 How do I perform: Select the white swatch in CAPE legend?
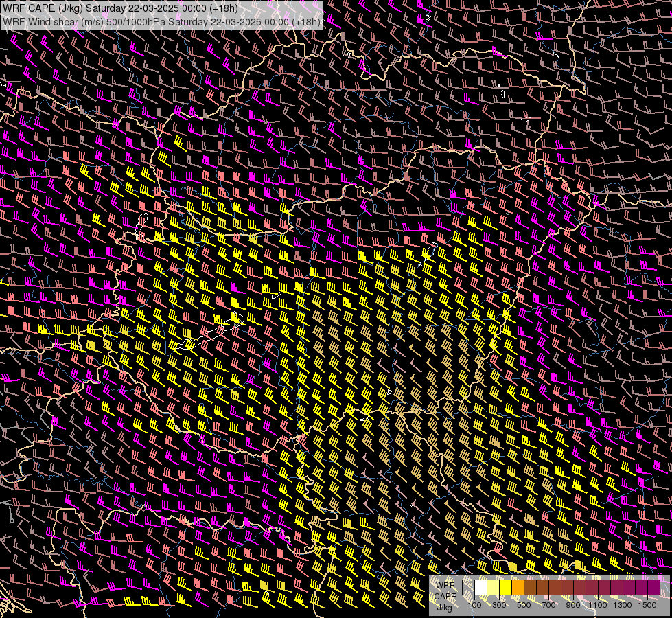[x=481, y=588]
